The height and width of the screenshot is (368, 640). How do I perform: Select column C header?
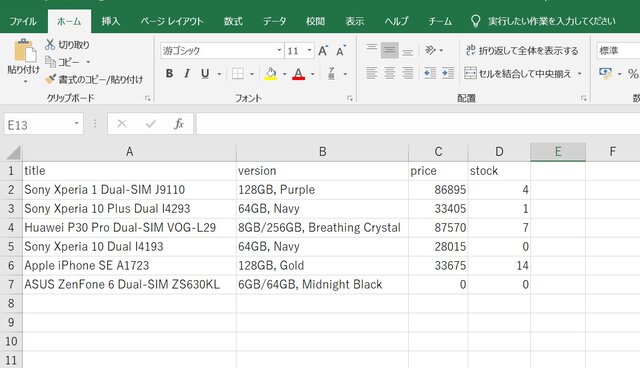[x=438, y=152]
